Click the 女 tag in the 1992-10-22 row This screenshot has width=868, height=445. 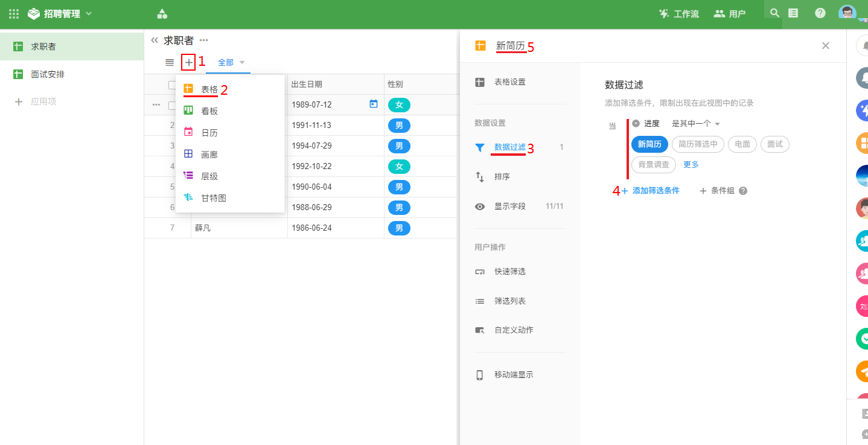tap(399, 167)
